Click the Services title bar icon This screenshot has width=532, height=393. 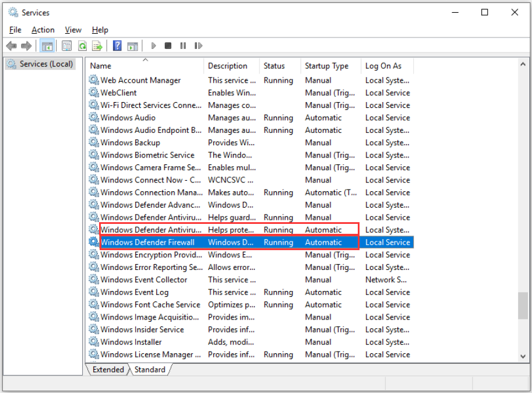13,12
